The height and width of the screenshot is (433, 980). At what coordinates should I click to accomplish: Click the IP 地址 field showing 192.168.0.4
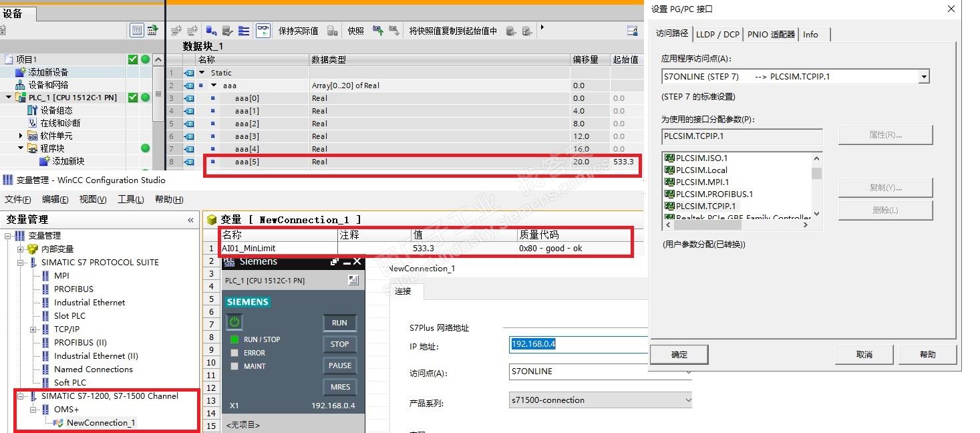click(579, 344)
